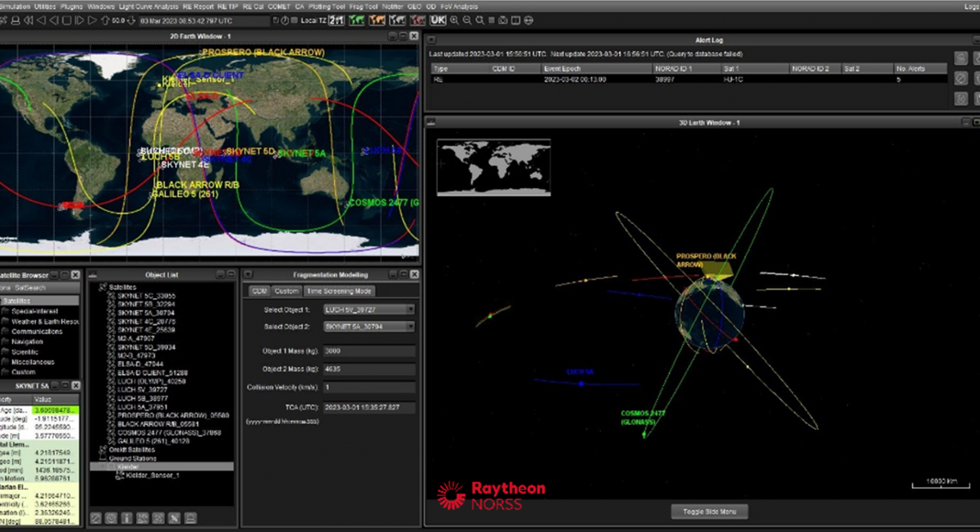Select SKYNET 5A_30794 in the Object List

[x=145, y=313]
